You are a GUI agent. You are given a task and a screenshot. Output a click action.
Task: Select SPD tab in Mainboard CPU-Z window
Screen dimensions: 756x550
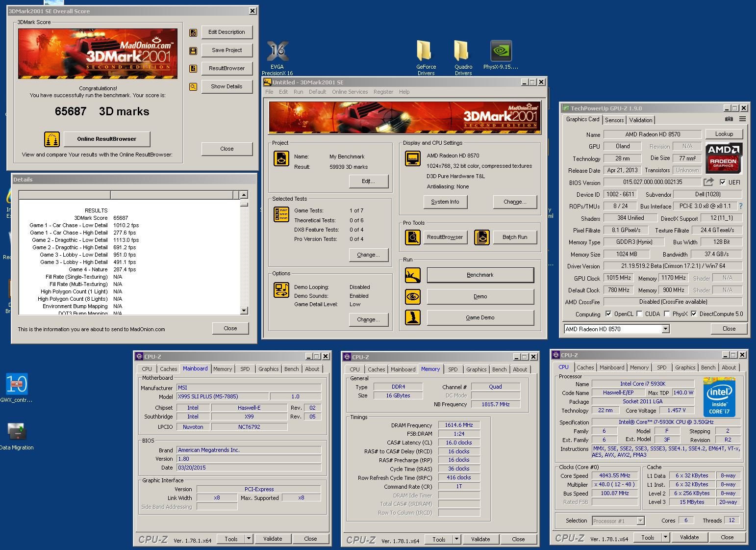point(245,369)
